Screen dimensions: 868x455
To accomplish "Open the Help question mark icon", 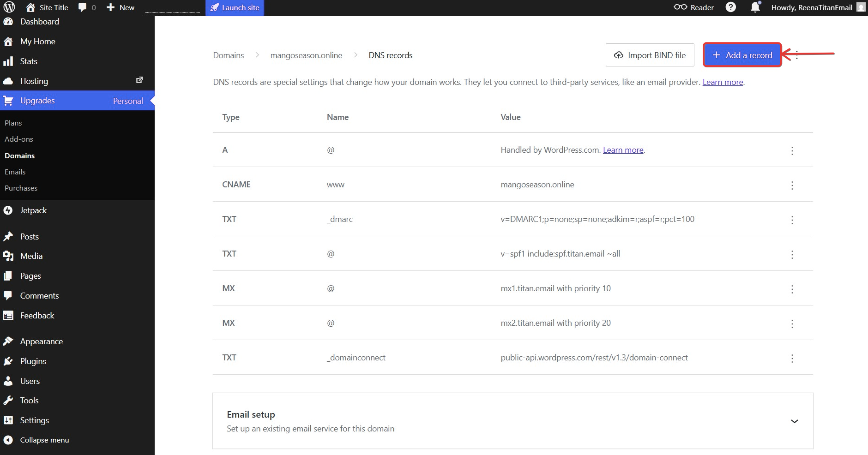I will click(x=730, y=7).
